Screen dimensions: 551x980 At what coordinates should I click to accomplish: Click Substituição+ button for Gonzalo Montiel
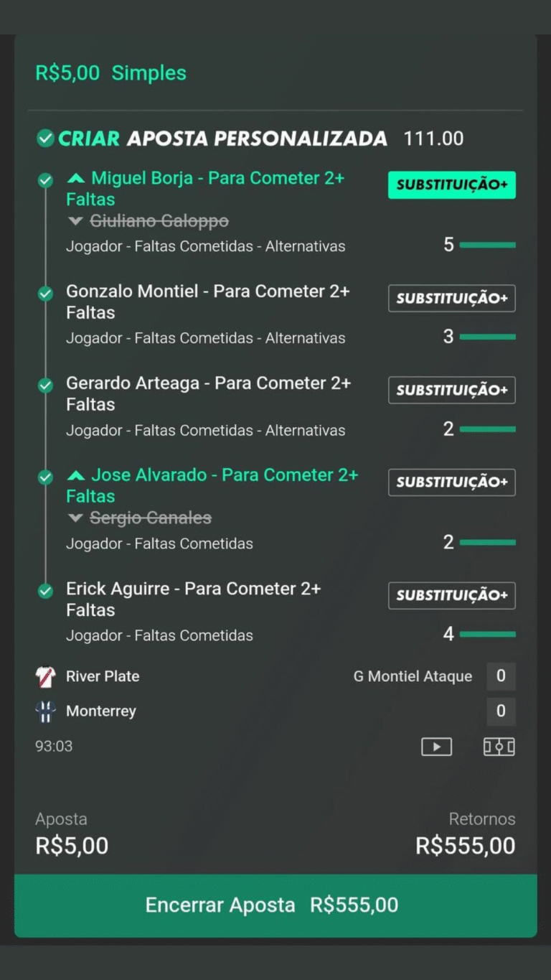pos(451,298)
